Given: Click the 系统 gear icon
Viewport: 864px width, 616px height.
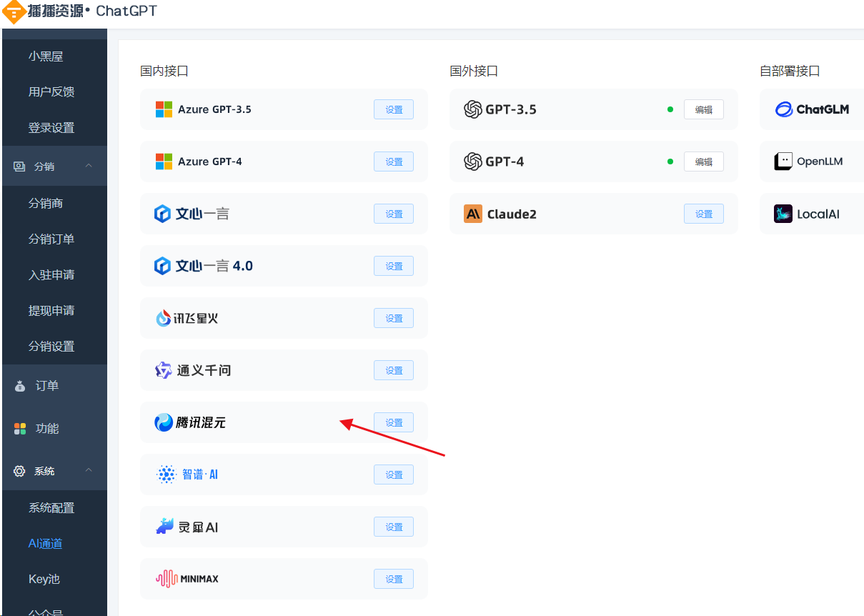Looking at the screenshot, I should 19,472.
